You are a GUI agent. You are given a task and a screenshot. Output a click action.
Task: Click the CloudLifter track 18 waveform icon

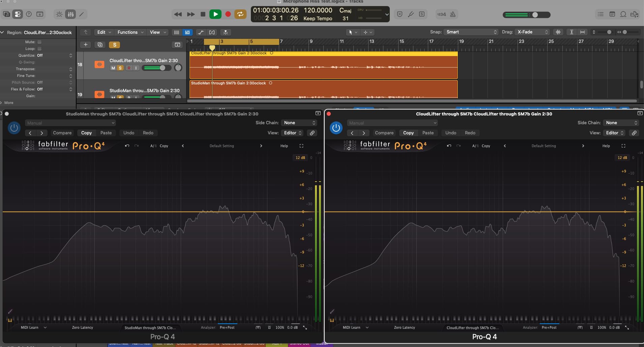tap(99, 64)
